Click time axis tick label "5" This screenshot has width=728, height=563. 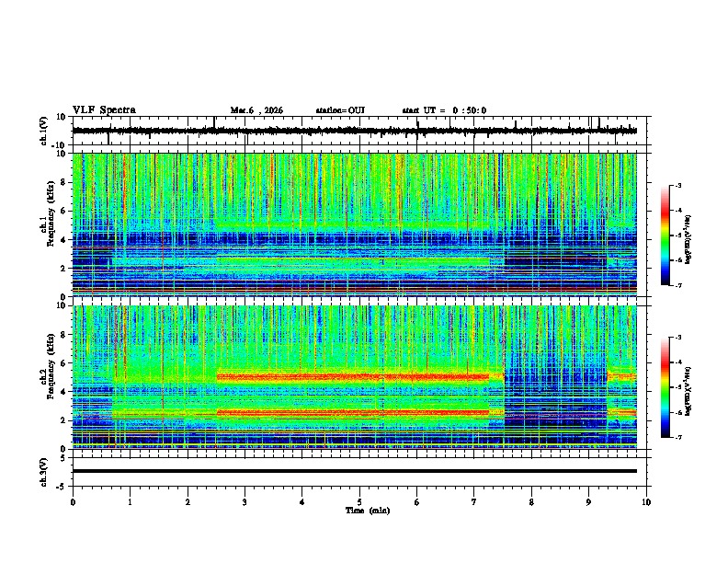(x=359, y=502)
